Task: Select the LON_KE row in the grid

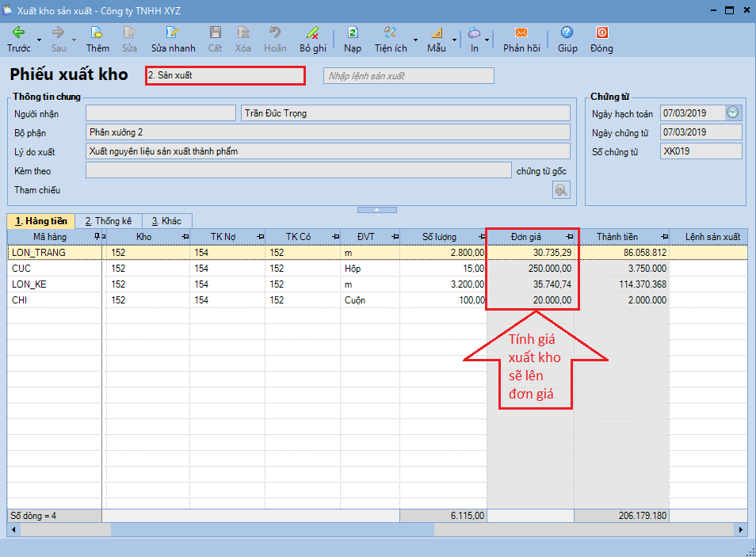Action: [33, 284]
